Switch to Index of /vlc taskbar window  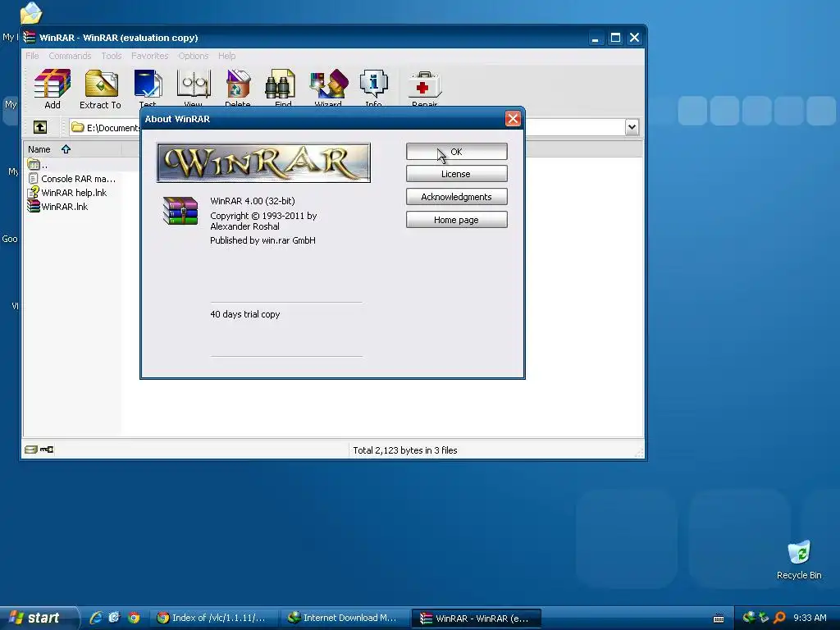(214, 618)
